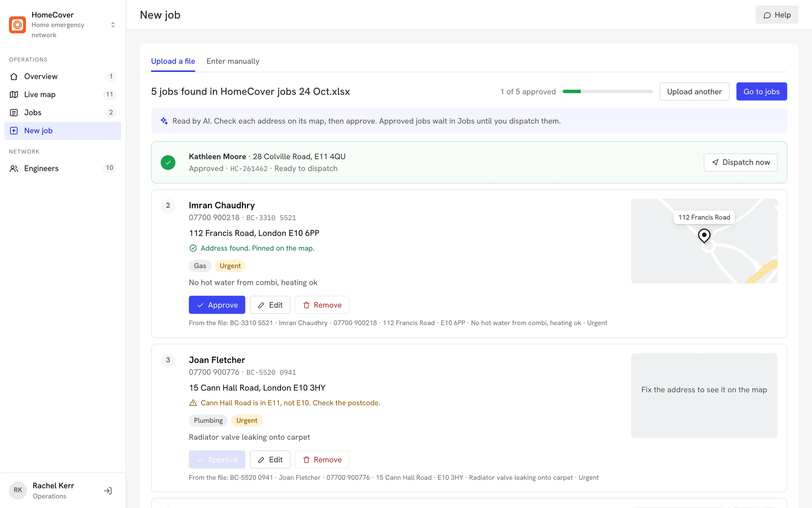Click the approval progress bar
Image resolution: width=812 pixels, height=508 pixels.
click(x=608, y=91)
